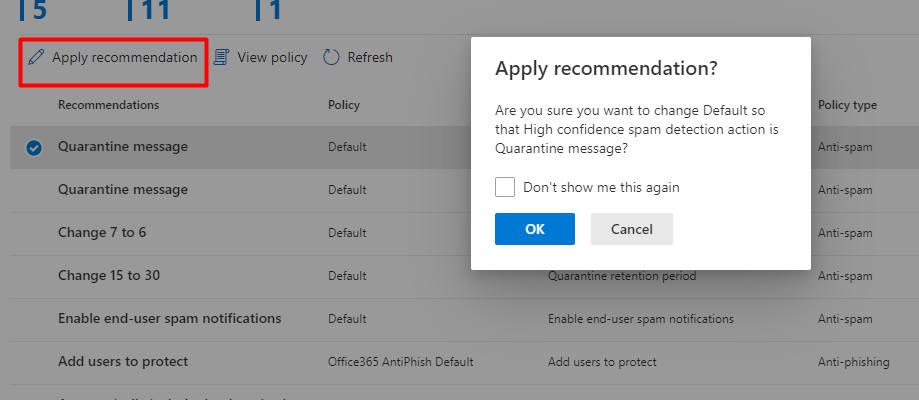Click the Refresh circular arrow icon
The height and width of the screenshot is (400, 919).
pyautogui.click(x=332, y=58)
